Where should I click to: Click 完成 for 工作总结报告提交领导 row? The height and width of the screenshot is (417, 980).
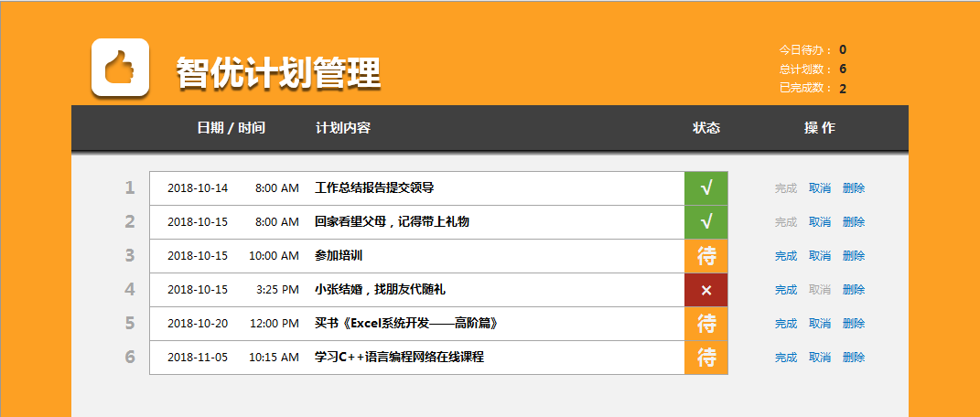click(x=786, y=187)
